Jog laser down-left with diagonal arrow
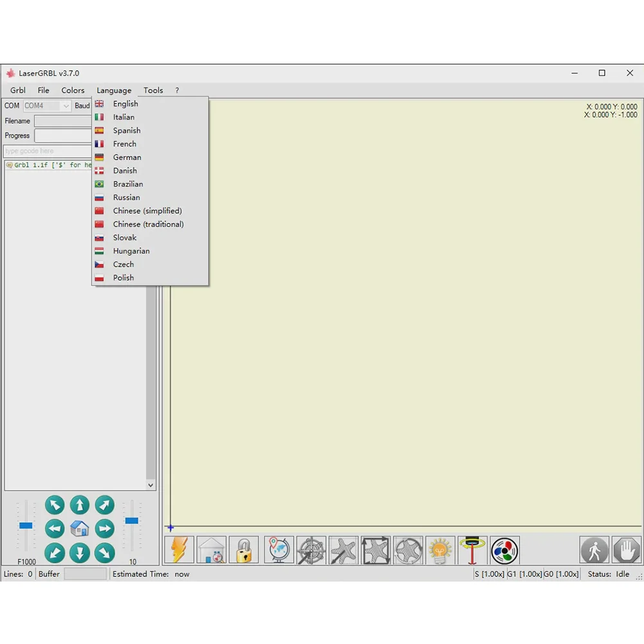Screen dimensions: 644x644 coord(55,553)
